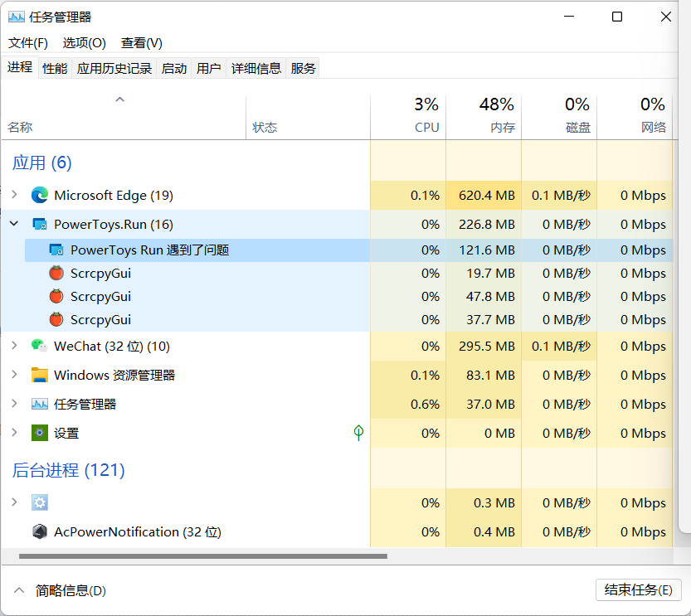Click the AcPowerNotification process icon
This screenshot has width=691, height=616.
coord(39,531)
